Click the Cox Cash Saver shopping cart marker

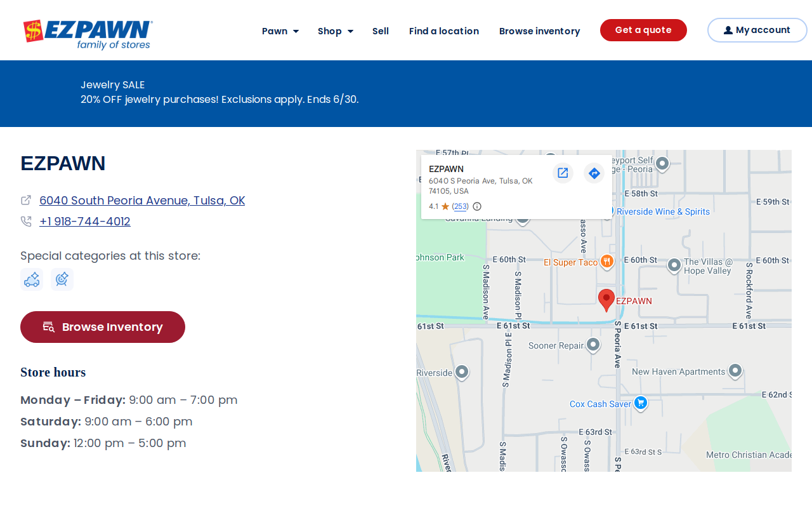click(x=641, y=403)
